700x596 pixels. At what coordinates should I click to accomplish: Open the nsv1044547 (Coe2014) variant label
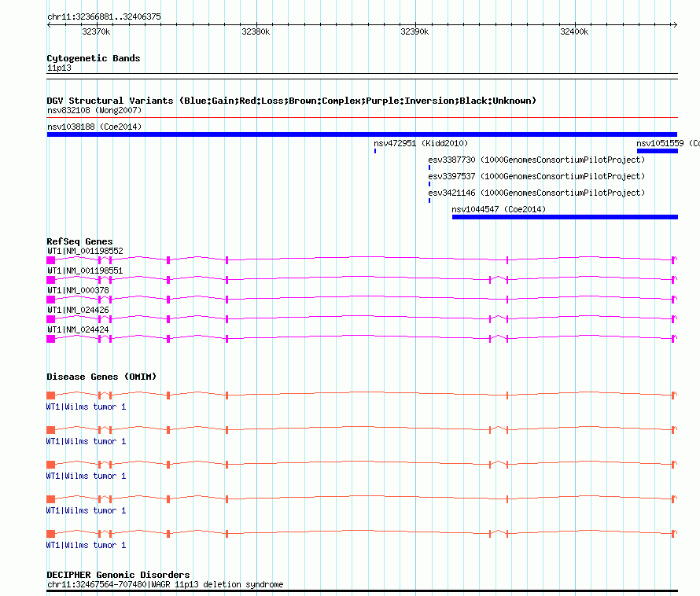[x=499, y=209]
